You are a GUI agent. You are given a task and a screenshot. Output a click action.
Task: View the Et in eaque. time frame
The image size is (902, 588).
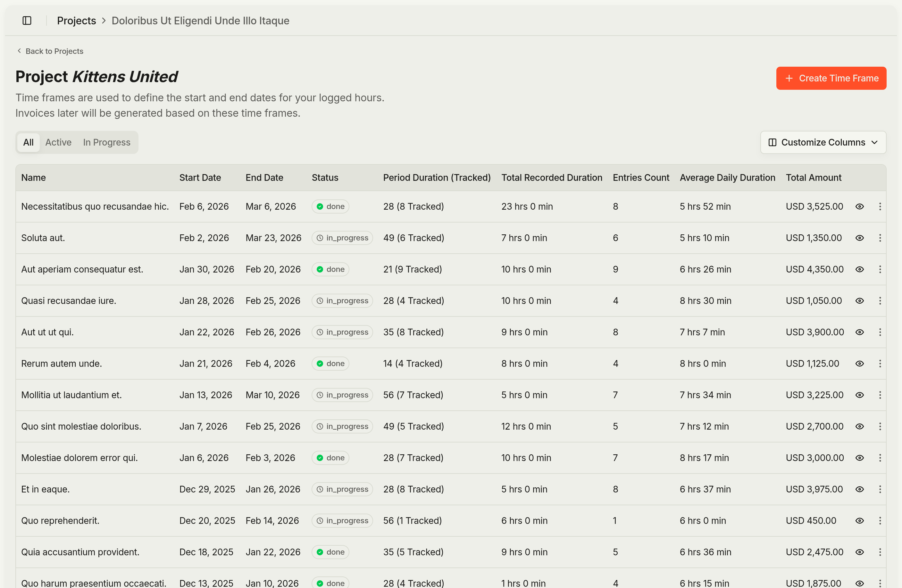[x=860, y=489]
